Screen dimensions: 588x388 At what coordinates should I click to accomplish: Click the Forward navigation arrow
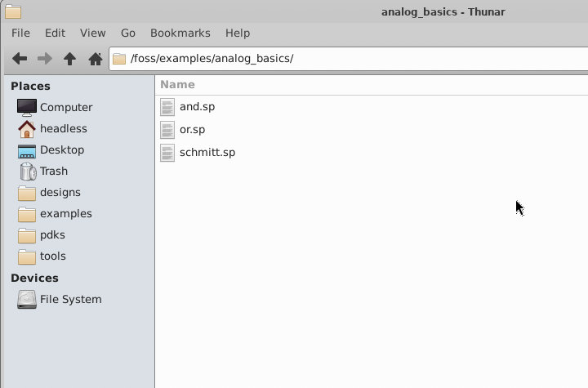click(x=45, y=59)
